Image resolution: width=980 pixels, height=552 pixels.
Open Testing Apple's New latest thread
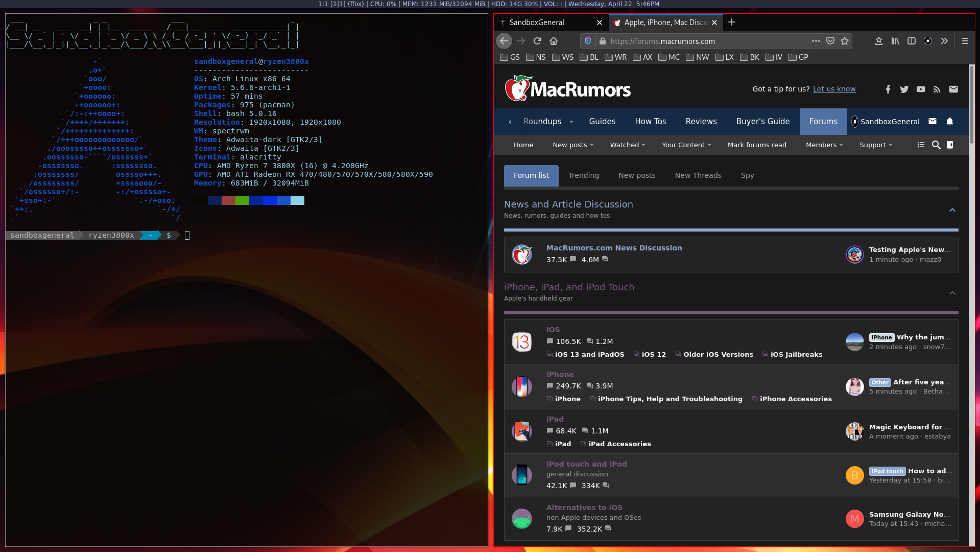910,249
